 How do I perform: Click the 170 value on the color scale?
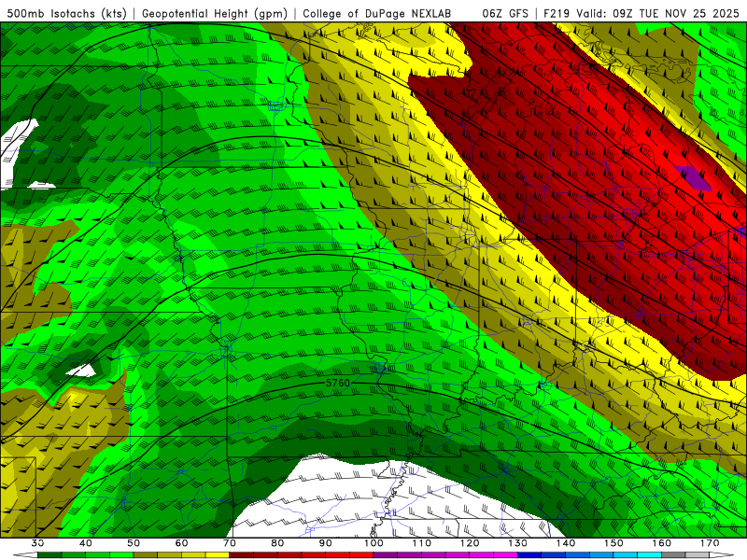(x=710, y=543)
